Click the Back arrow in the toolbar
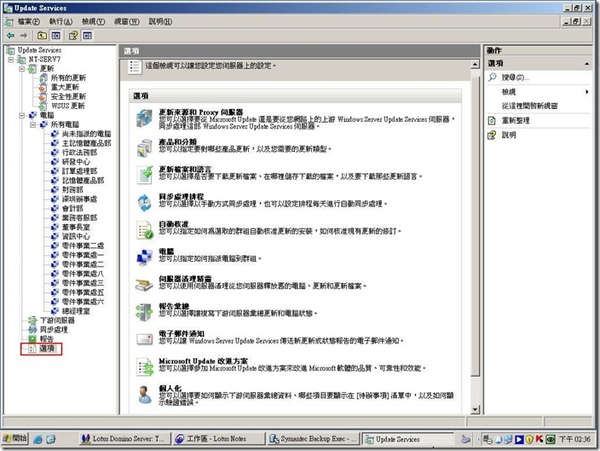 10,36
